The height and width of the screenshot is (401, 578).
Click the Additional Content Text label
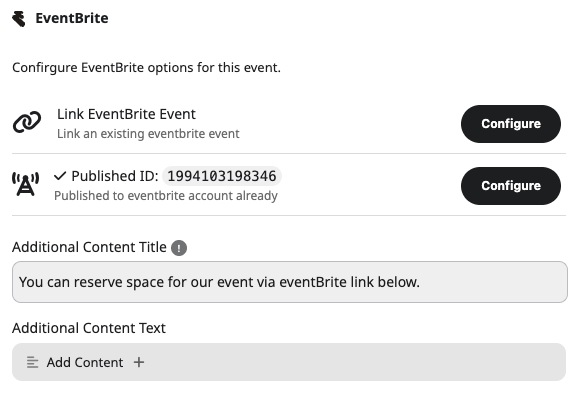[89, 328]
